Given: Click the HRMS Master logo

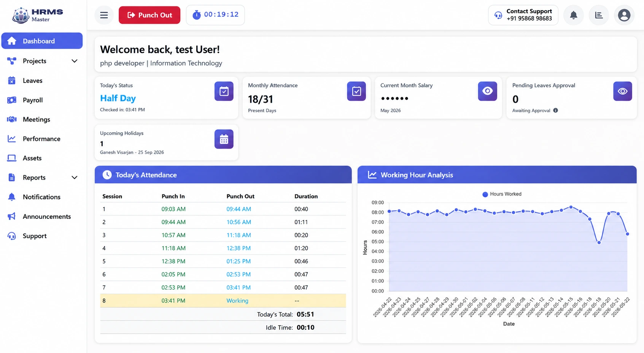Looking at the screenshot, I should (x=37, y=15).
